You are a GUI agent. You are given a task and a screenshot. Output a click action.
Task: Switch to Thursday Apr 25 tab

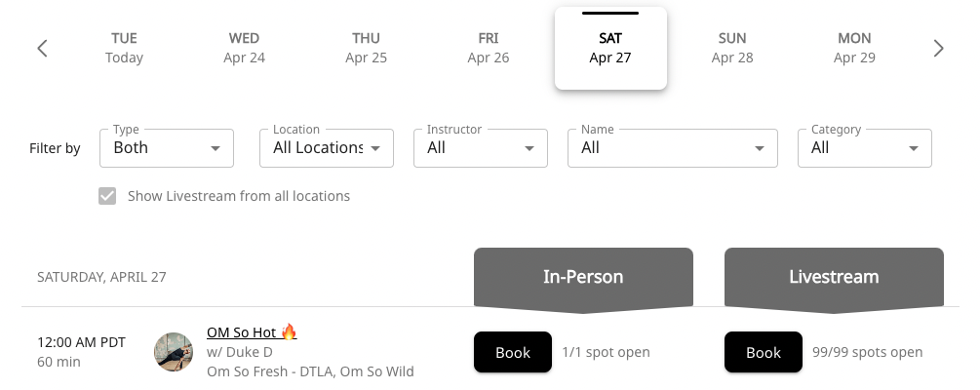(366, 48)
